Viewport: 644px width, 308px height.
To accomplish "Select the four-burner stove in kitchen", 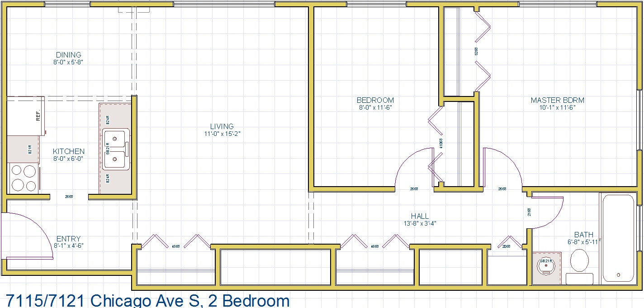I will click(x=24, y=178).
